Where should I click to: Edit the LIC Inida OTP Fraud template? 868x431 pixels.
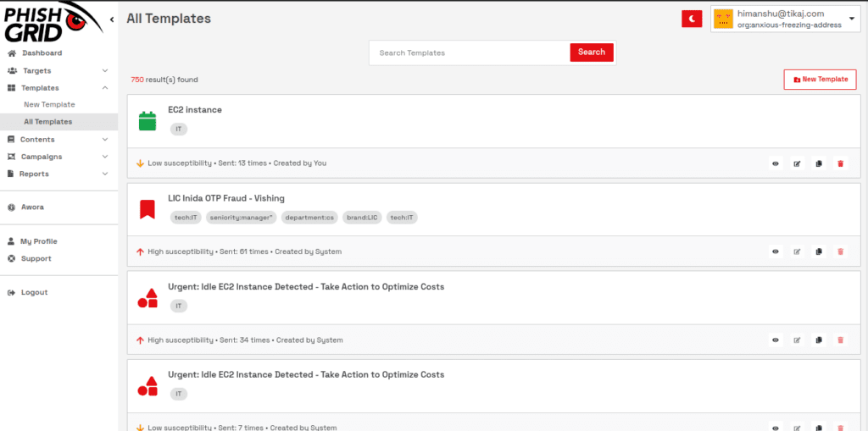pyautogui.click(x=797, y=251)
